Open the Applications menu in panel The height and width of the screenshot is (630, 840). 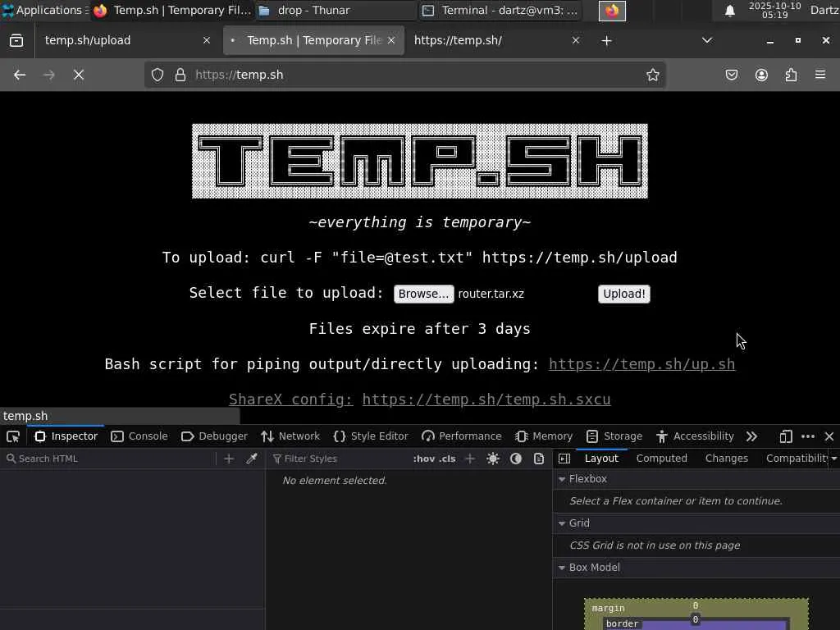tap(44, 10)
